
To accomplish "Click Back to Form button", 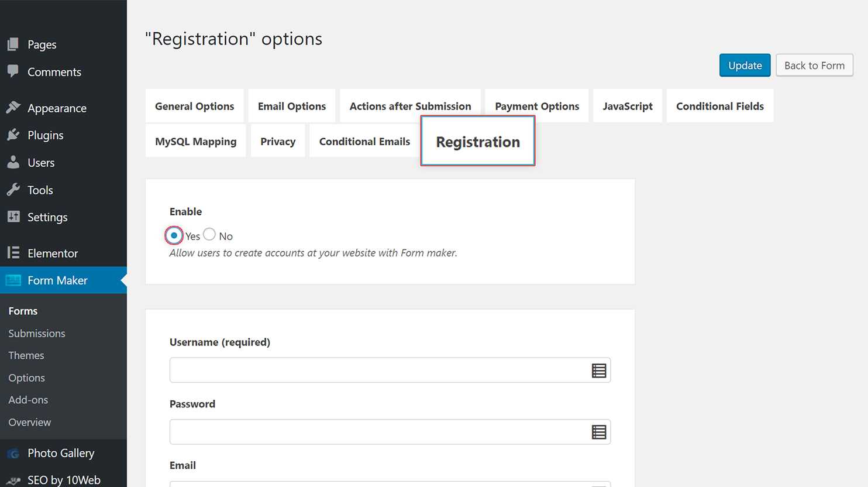I will [814, 65].
